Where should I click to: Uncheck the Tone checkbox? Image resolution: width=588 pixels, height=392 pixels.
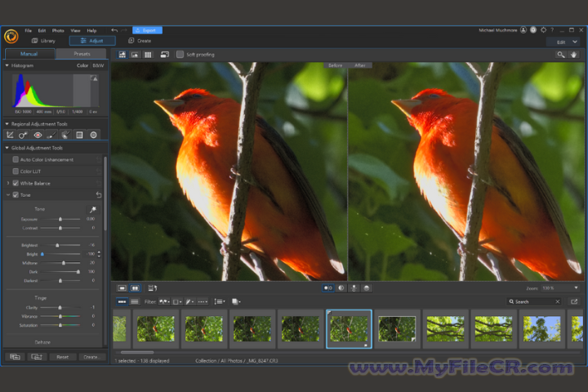point(16,194)
